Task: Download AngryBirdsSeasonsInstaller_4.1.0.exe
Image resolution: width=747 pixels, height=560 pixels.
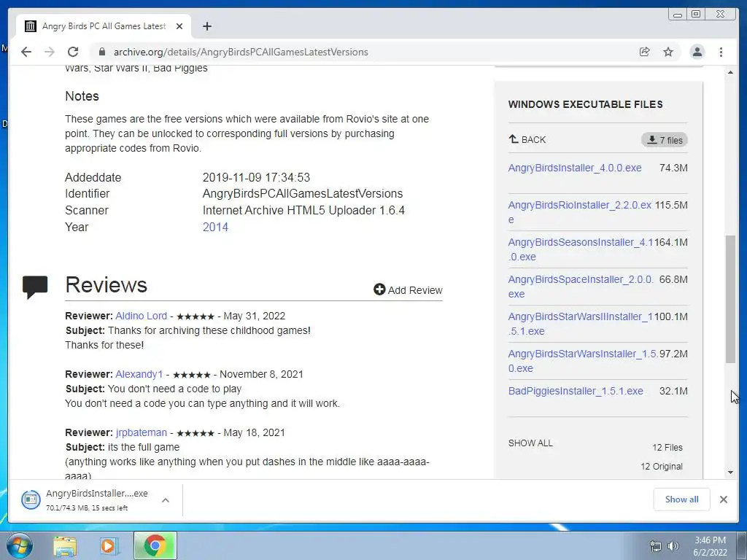Action: [580, 249]
